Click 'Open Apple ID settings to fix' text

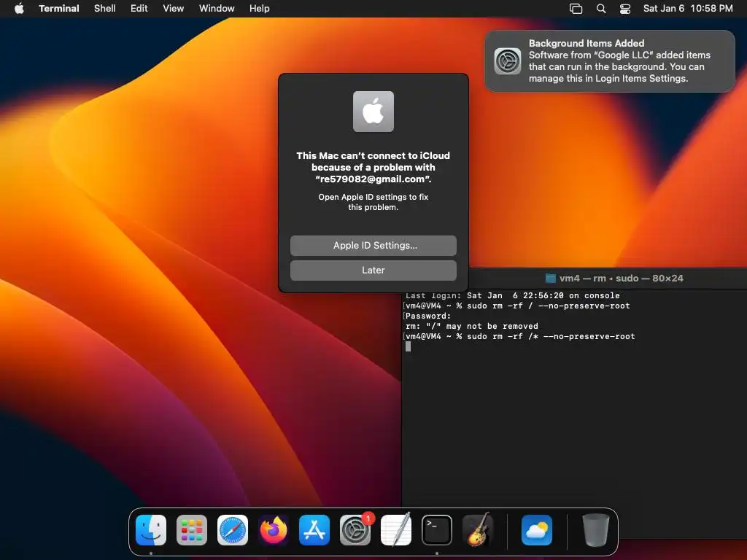click(373, 197)
